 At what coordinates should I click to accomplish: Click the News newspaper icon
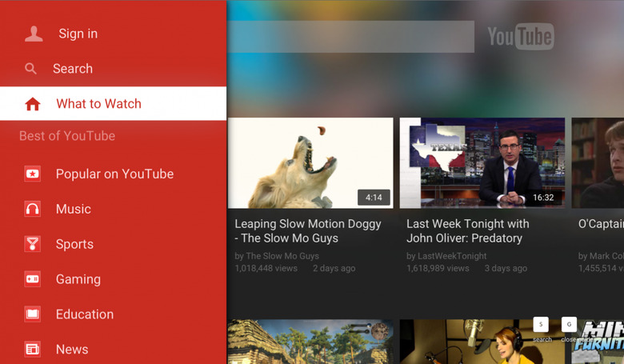pyautogui.click(x=32, y=349)
